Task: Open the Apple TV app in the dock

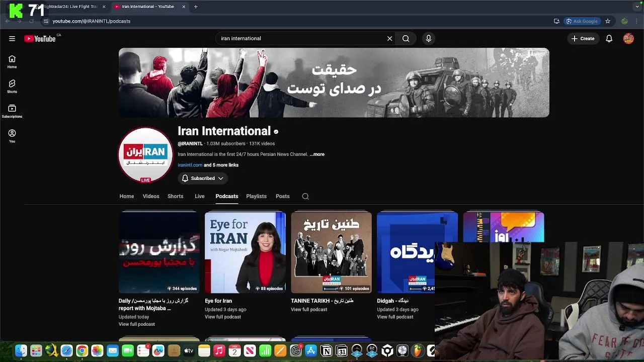Action: pos(189,351)
